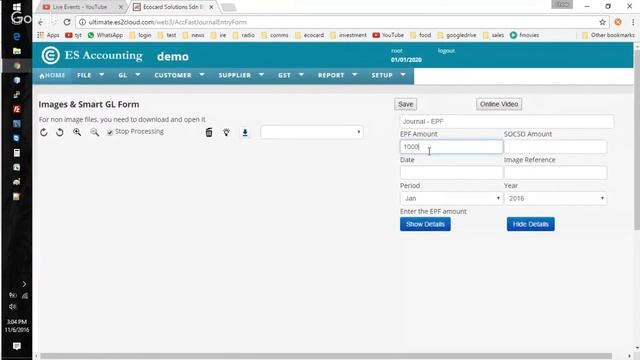Focus the EPF Amount field

tap(451, 147)
